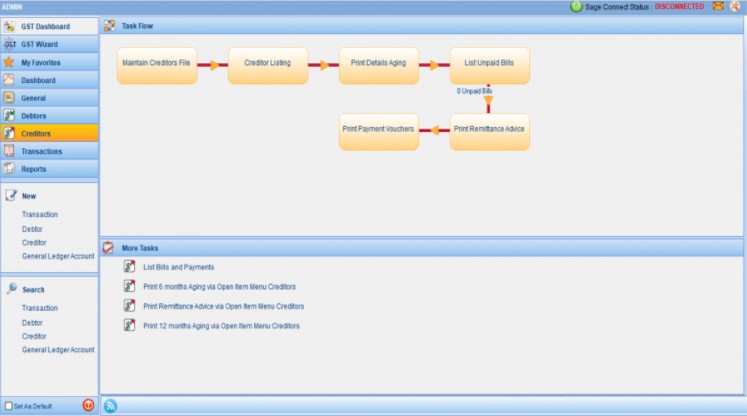The width and height of the screenshot is (747, 416).
Task: Open the mail envelope icon in top bar
Action: tap(716, 6)
